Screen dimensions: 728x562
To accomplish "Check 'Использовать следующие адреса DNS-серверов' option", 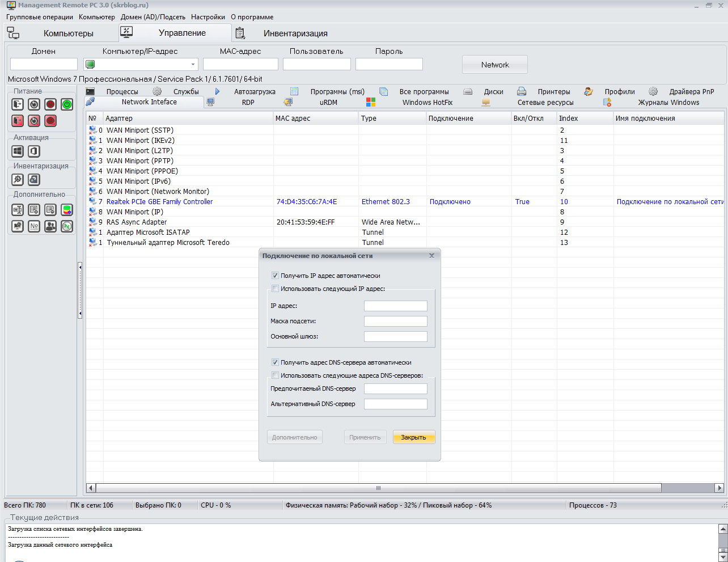I will point(275,375).
